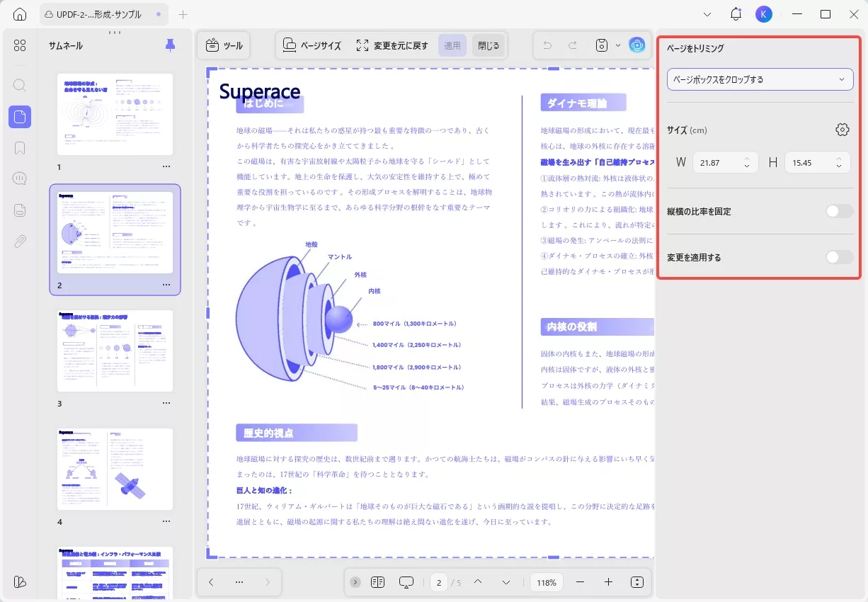Increase width with up stepper arrow
Viewport: 868px width, 602px height.
tap(747, 158)
